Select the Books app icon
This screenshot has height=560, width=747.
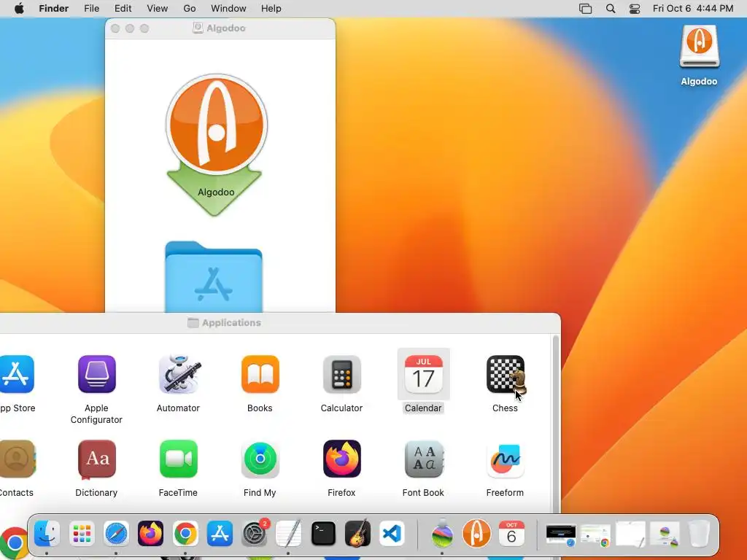(x=260, y=374)
